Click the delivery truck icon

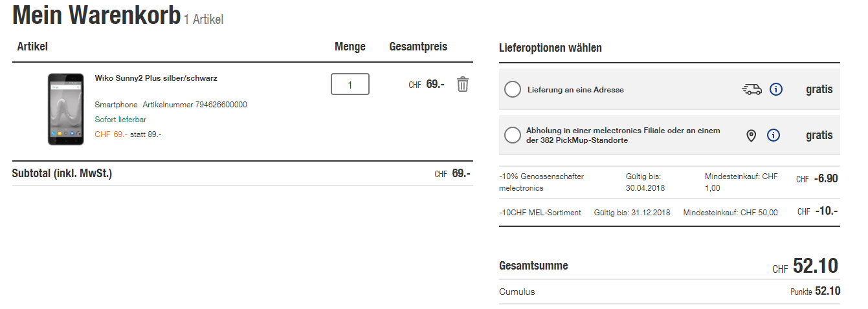coord(751,90)
